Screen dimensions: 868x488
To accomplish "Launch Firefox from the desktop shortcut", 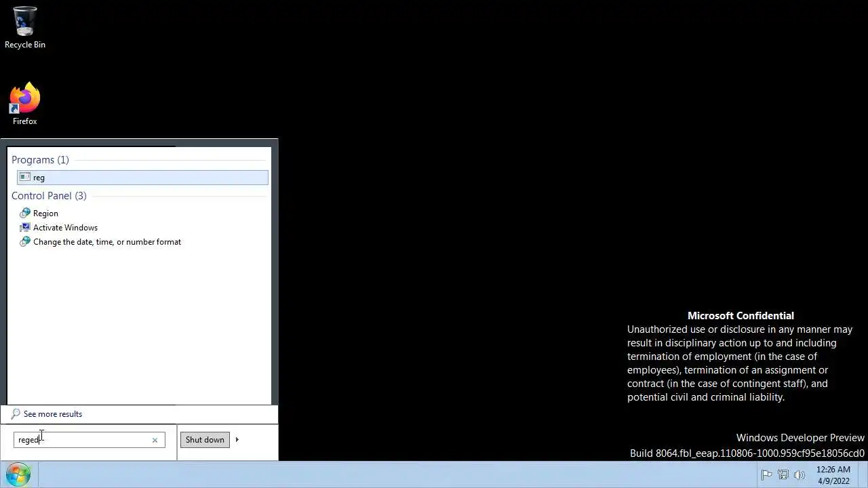I will 24,104.
